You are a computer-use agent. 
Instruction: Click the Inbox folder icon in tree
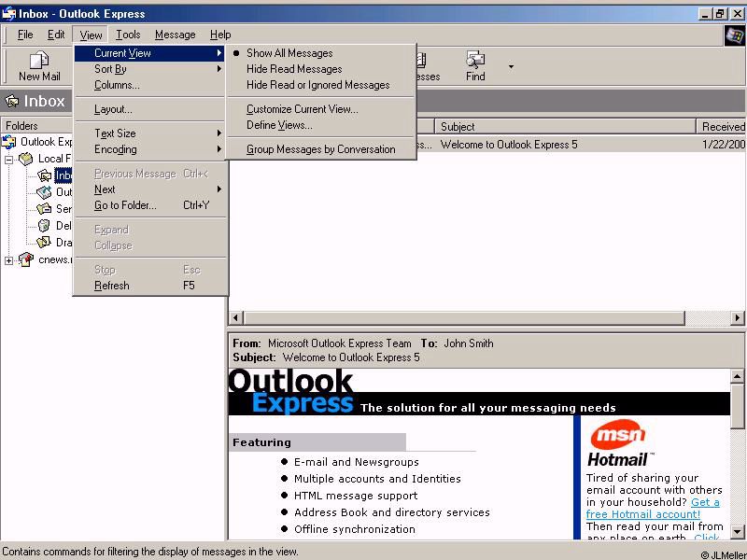tap(44, 175)
